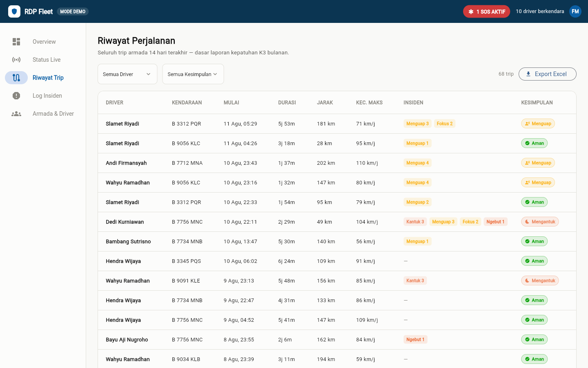Open the Semua Driver filter dropdown
Screen dimensions: 588x368
pyautogui.click(x=127, y=74)
